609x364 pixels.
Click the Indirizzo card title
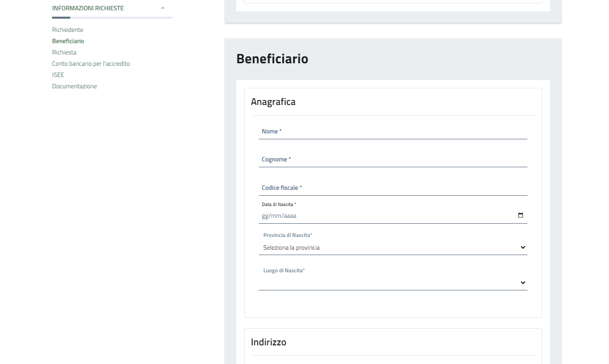269,342
